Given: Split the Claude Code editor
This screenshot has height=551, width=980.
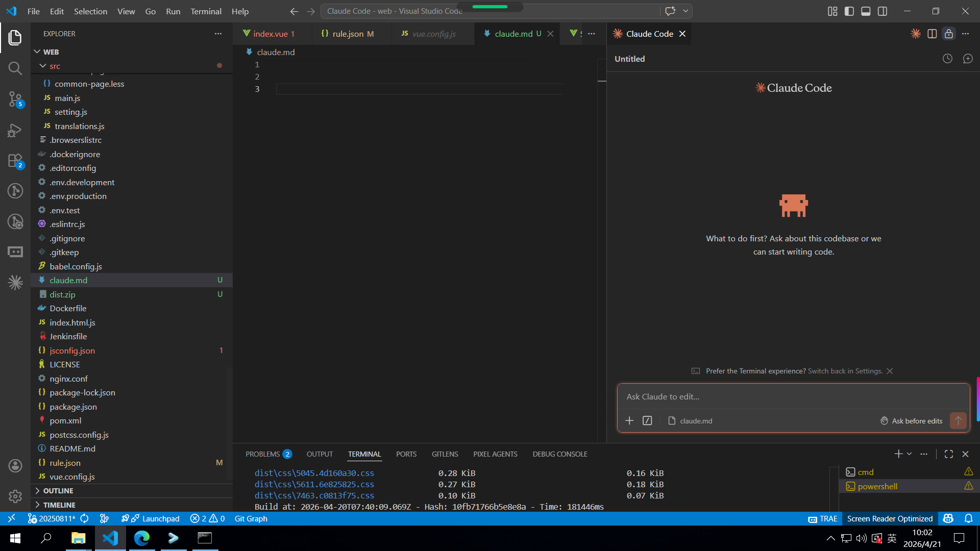Looking at the screenshot, I should [x=932, y=34].
